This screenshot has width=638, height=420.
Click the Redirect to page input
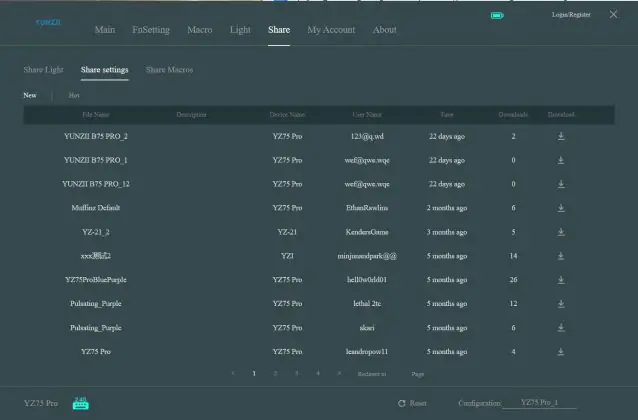pos(399,374)
